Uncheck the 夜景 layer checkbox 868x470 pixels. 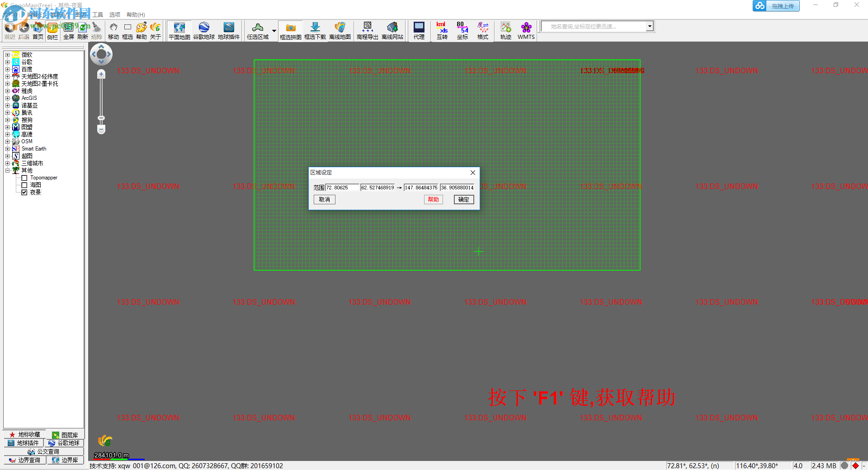[x=24, y=193]
